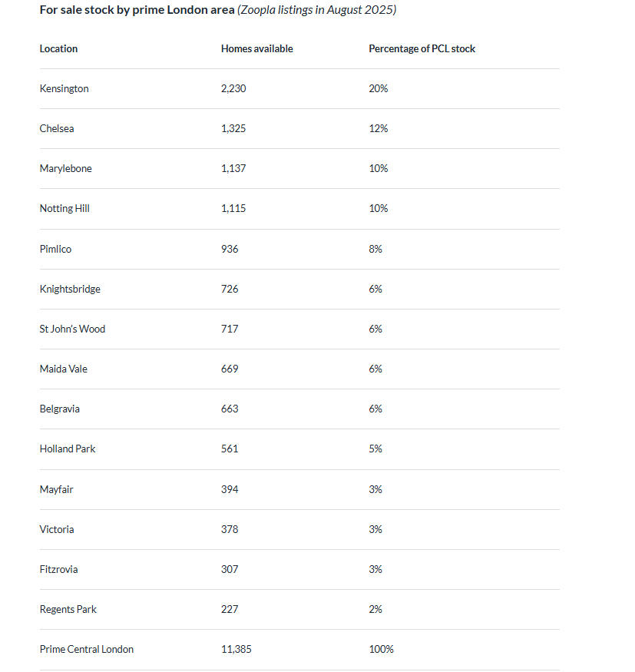Click the Chelsea homes value 1,325
This screenshot has width=635, height=672.
[233, 128]
